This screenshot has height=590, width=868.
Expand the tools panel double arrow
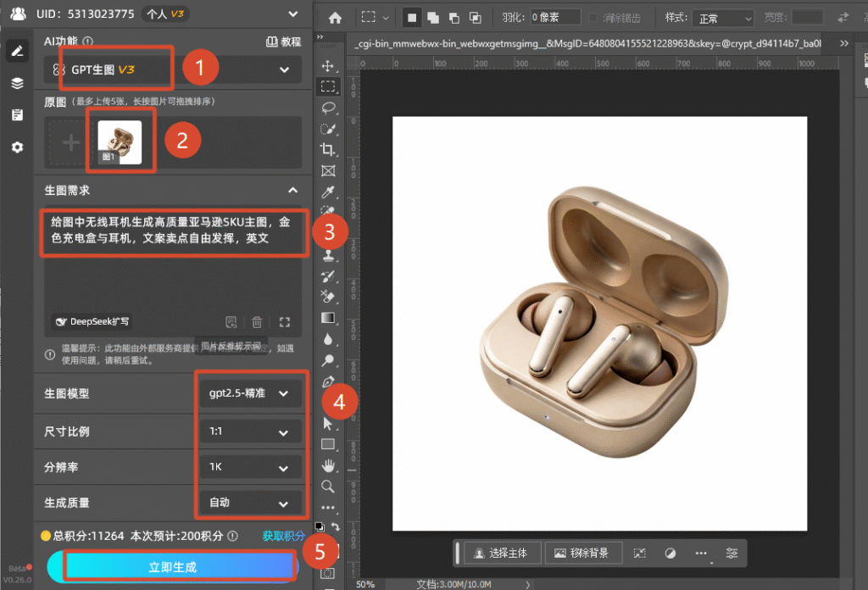coord(320,37)
